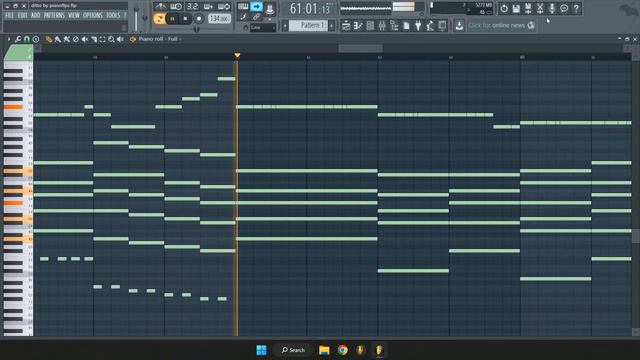The width and height of the screenshot is (640, 360).
Task: Open the EDIT menu
Action: 22,16
